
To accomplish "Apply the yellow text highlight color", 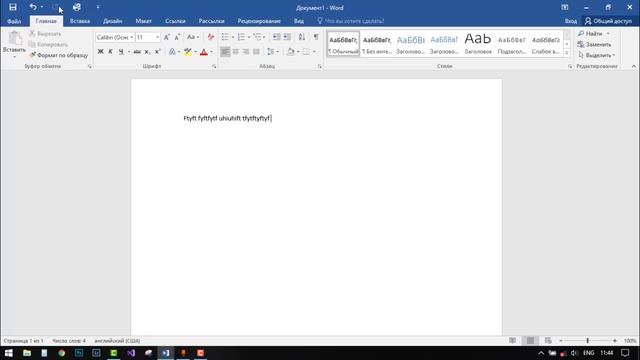I will [187, 51].
